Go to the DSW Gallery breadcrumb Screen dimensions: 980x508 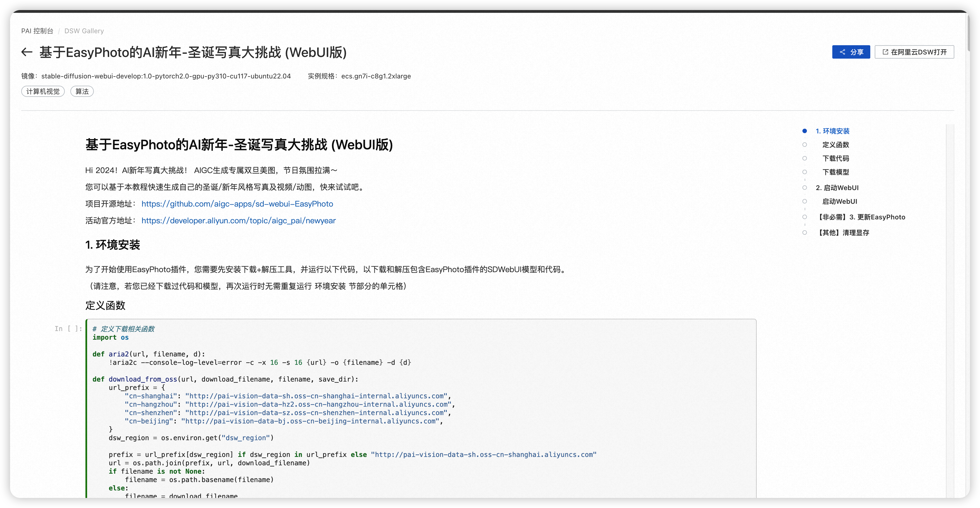[x=84, y=31]
